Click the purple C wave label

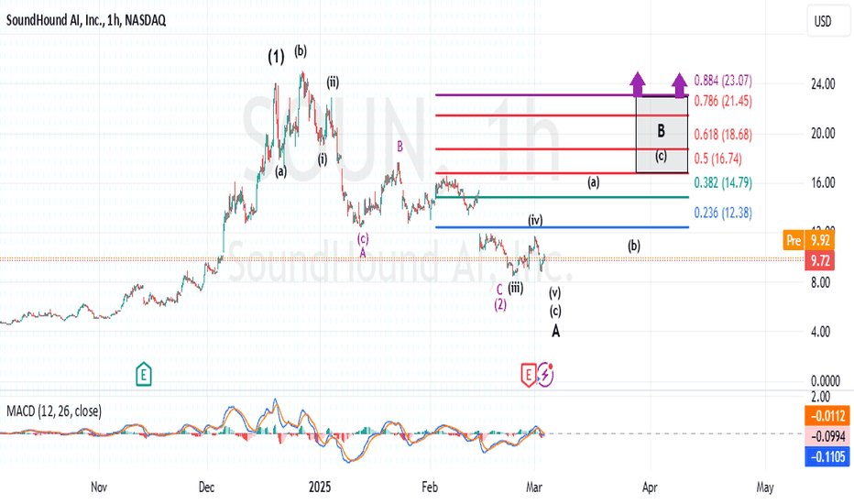[499, 290]
